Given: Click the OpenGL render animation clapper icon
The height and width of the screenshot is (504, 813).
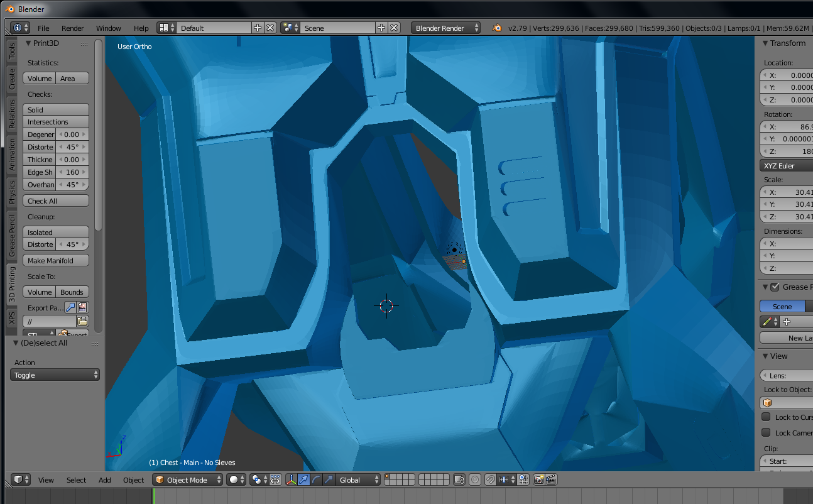Looking at the screenshot, I should 551,479.
